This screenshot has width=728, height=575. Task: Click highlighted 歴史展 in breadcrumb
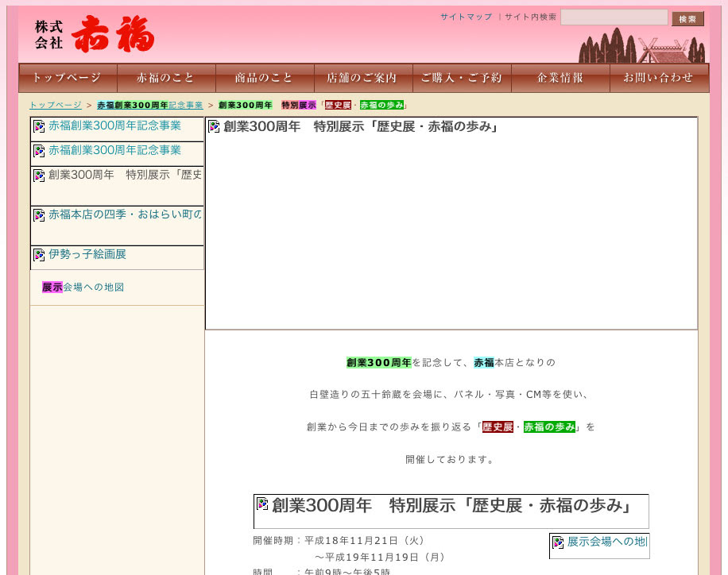(338, 106)
